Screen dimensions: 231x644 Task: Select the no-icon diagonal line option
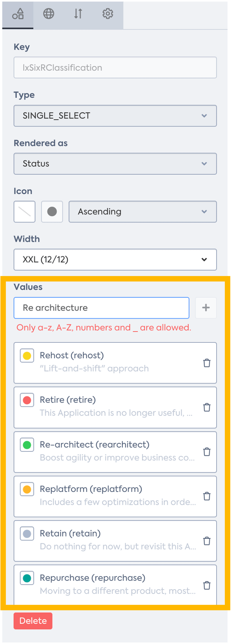click(x=24, y=212)
